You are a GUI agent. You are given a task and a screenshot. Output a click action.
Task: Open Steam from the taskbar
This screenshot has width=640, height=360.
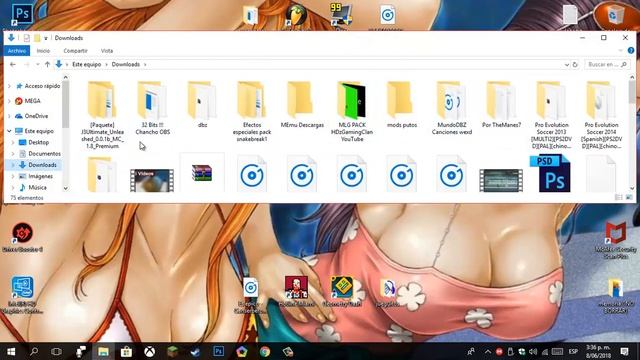[x=195, y=351]
